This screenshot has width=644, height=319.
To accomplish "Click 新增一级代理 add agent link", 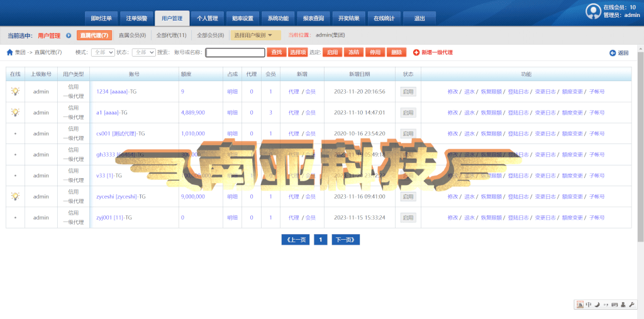I will (433, 53).
